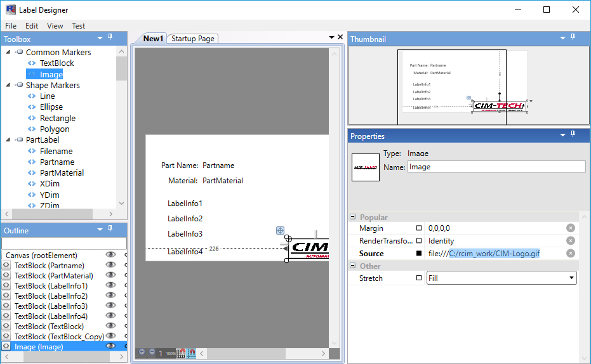Select TextBlock (TextBlock_Copy) in Outline
Viewport: 591px width, 364px height.
(59, 336)
